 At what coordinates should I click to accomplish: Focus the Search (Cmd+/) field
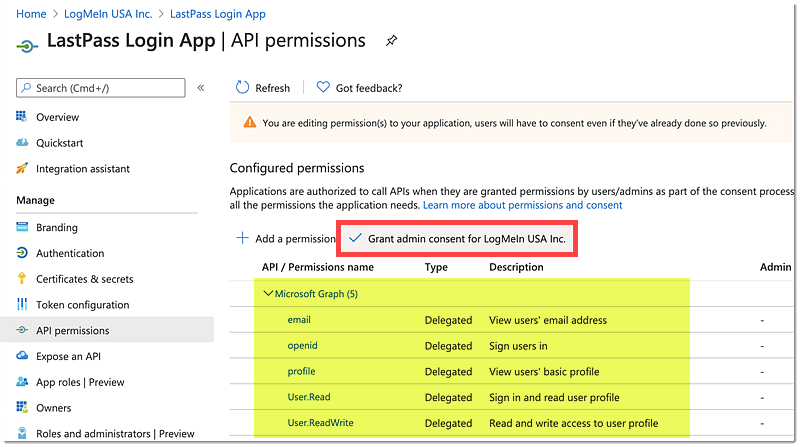click(x=101, y=88)
